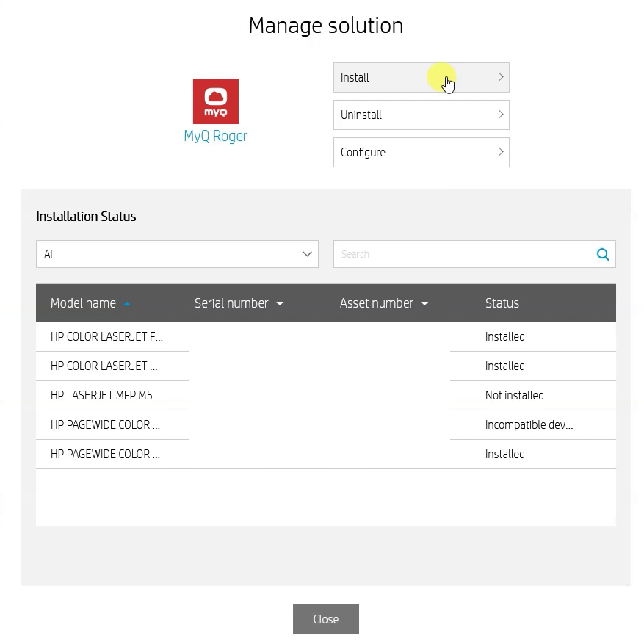
Task: Click the sort arrow beside Serial number
Action: pos(280,303)
